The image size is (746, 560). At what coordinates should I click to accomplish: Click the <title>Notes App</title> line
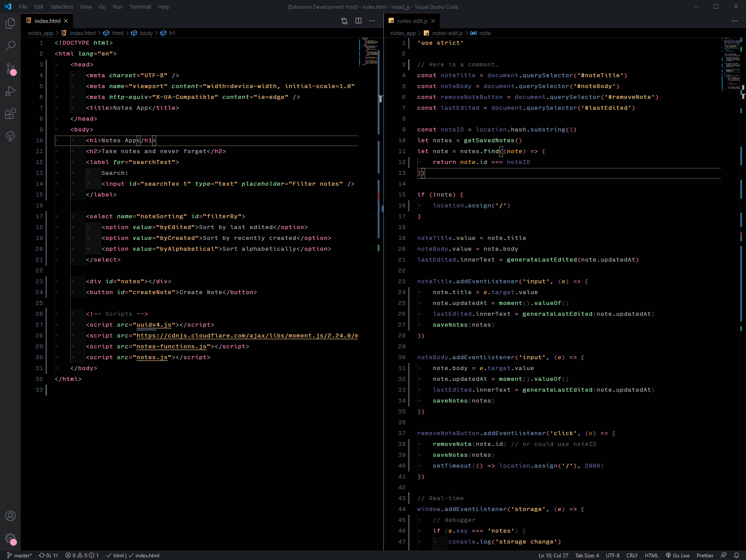132,108
